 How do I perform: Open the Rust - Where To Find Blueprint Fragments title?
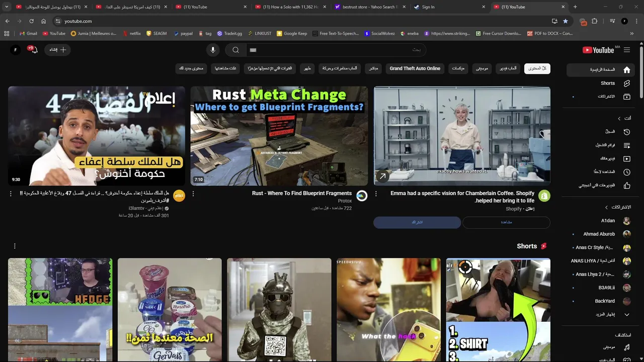tap(302, 193)
